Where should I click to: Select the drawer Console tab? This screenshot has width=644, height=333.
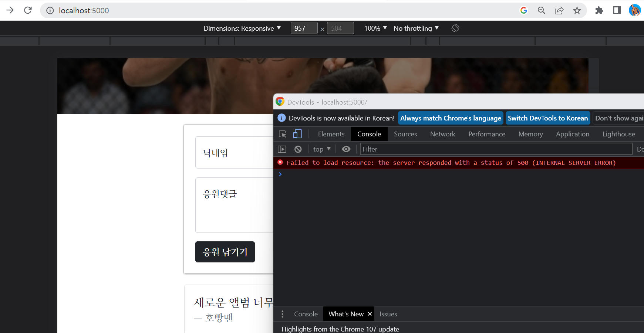306,314
